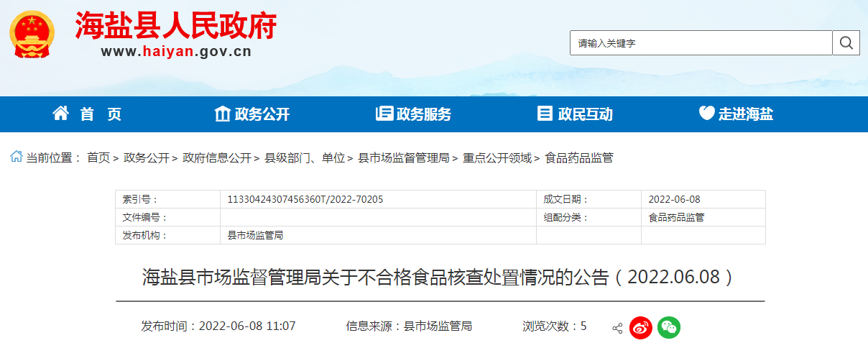Image resolution: width=868 pixels, height=348 pixels.
Task: Click the home icon in breadcrumb
Action: click(16, 157)
